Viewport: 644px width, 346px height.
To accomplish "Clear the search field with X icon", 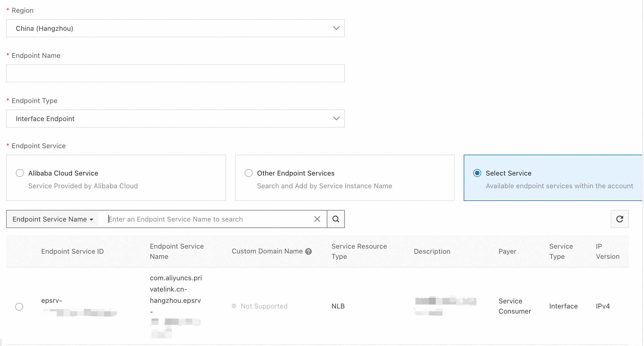I will [317, 219].
